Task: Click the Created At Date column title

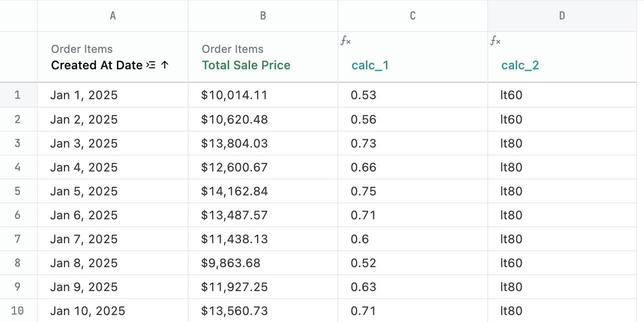Action: [97, 65]
